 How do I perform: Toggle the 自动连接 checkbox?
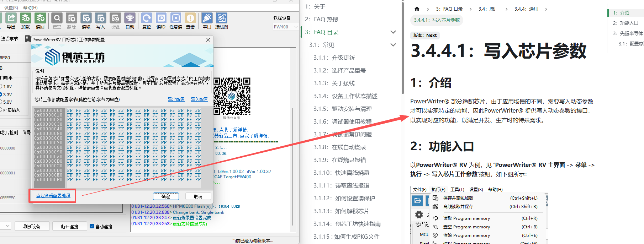(x=92, y=226)
